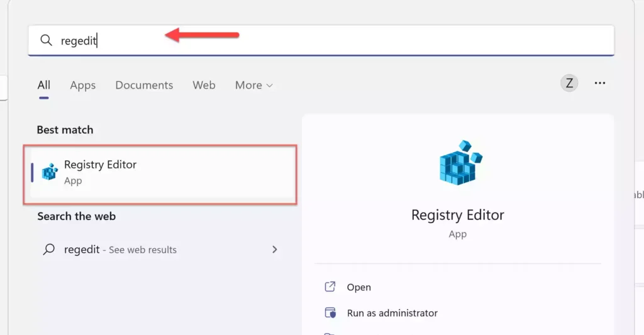This screenshot has height=335, width=644.
Task: Click the Run as administrator shield icon
Action: tap(330, 313)
